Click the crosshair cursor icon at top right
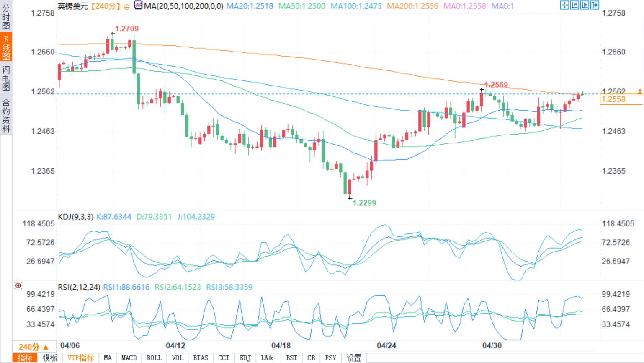This screenshot has height=363, width=644. coord(564,5)
